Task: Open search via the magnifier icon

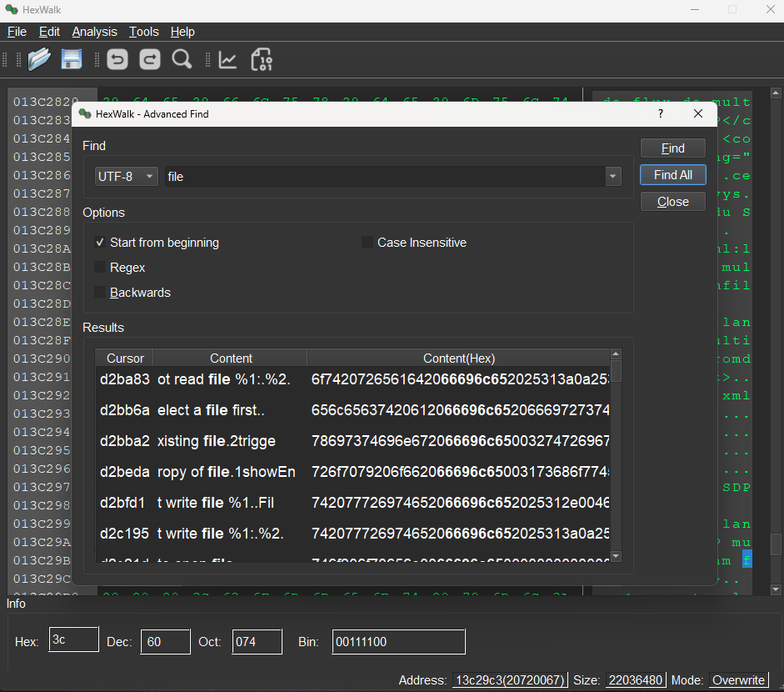Action: tap(182, 59)
